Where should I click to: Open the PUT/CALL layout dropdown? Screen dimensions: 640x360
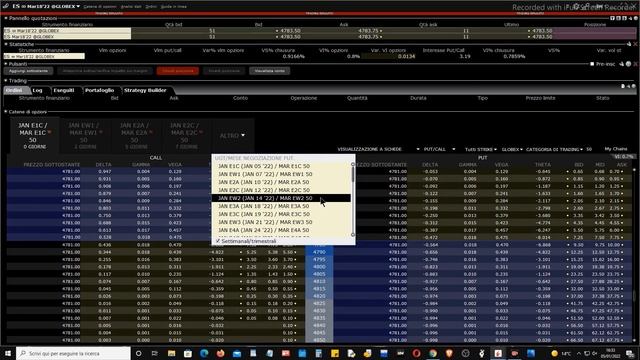(x=439, y=149)
